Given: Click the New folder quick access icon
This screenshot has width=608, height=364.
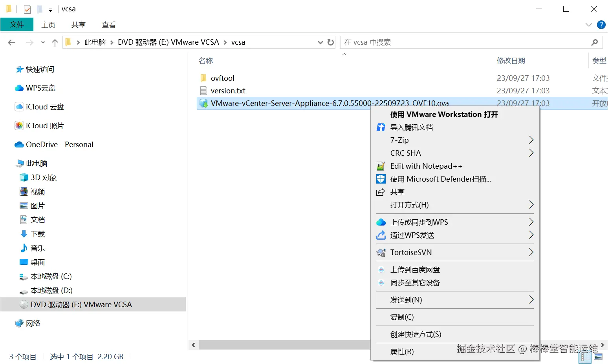Looking at the screenshot, I should pos(39,9).
